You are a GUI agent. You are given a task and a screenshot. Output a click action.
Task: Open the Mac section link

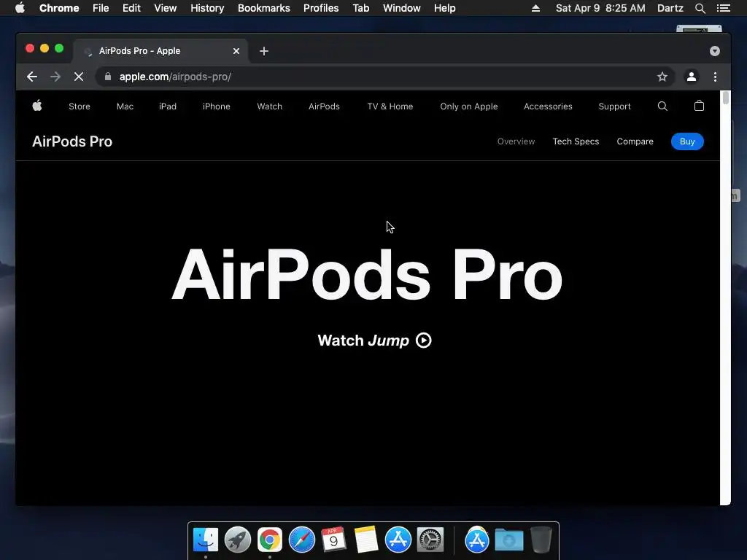(125, 106)
